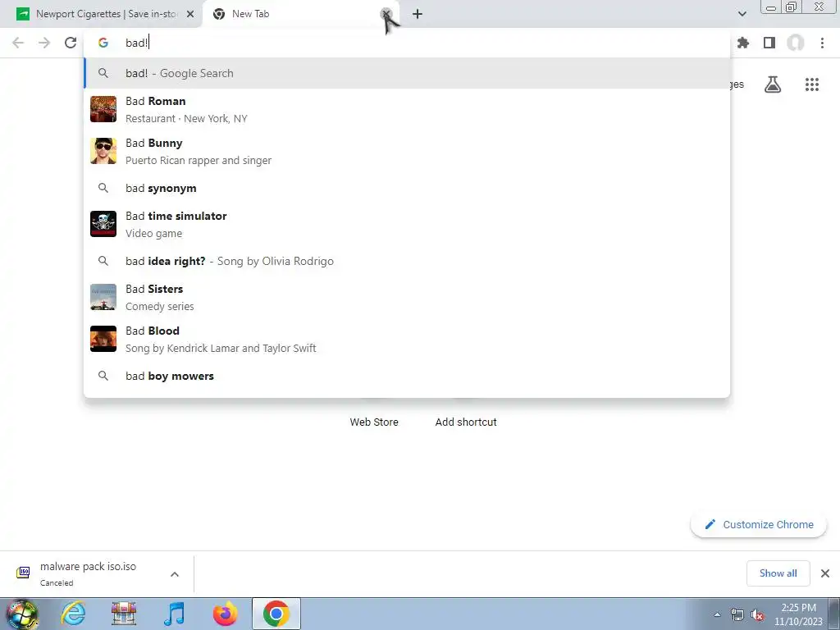Open the music note app in taskbar
This screenshot has width=840, height=630.
click(174, 614)
